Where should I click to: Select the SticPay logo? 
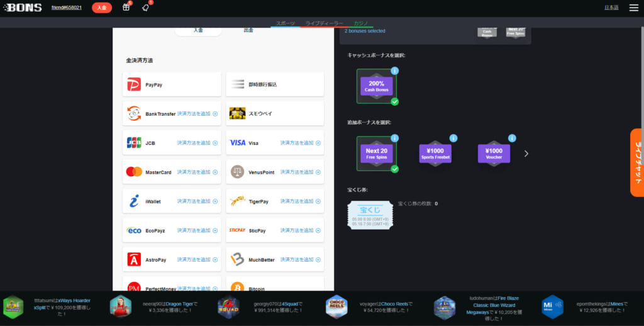click(237, 230)
